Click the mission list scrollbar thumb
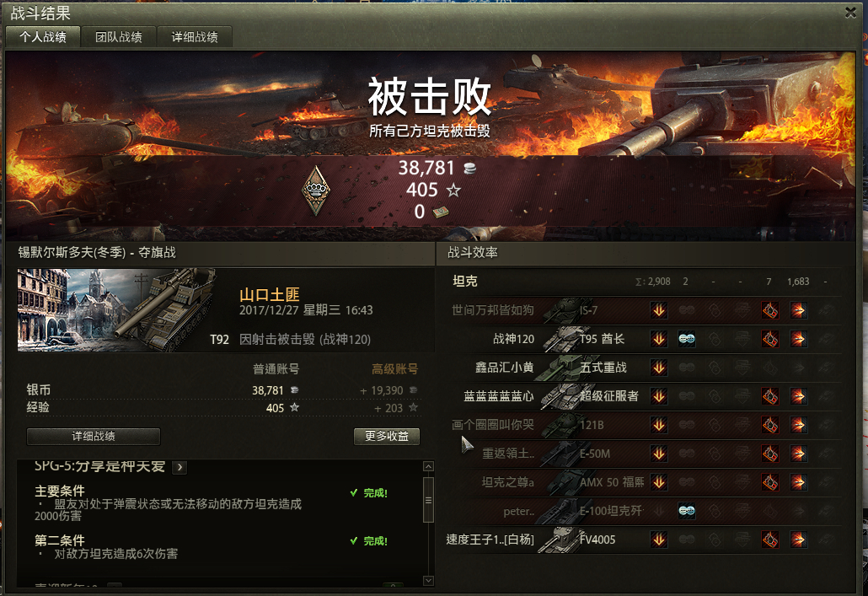The image size is (868, 596). point(428,500)
